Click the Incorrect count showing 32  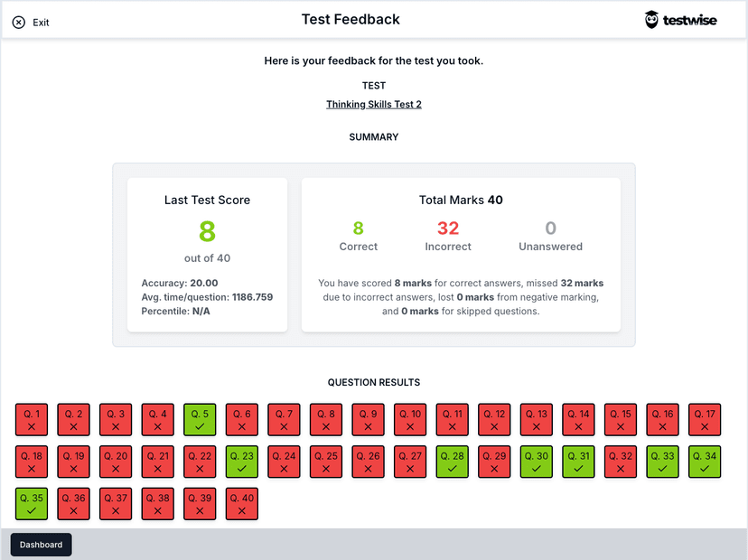click(448, 228)
